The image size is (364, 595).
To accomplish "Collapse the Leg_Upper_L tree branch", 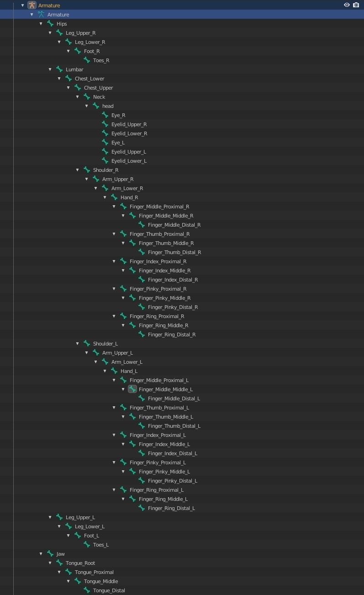I will point(50,517).
